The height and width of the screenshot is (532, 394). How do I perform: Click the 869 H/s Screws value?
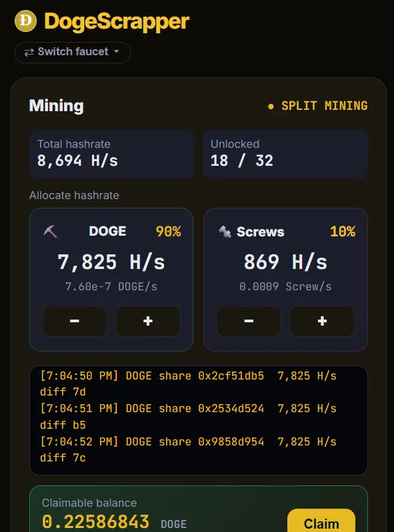pos(285,262)
